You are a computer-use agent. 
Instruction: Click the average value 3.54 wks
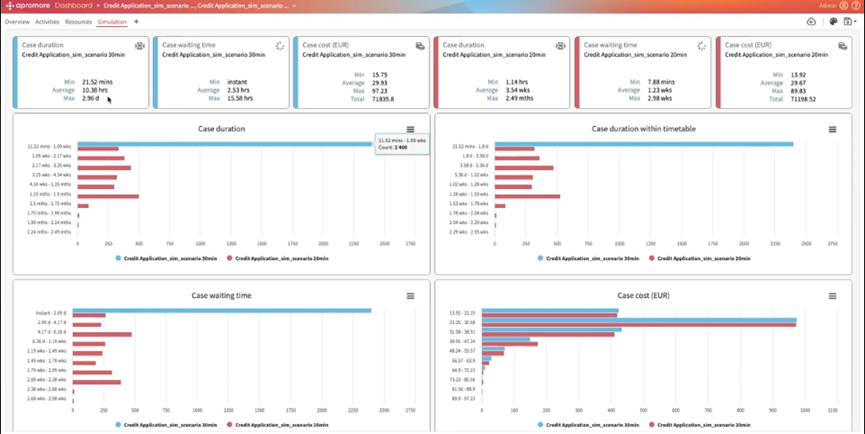click(517, 90)
